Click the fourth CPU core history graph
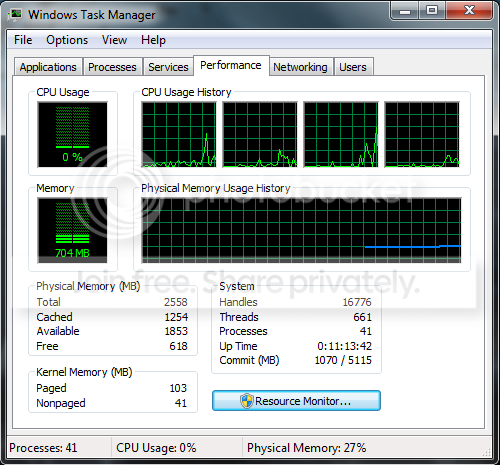This screenshot has width=500, height=465. pos(422,134)
